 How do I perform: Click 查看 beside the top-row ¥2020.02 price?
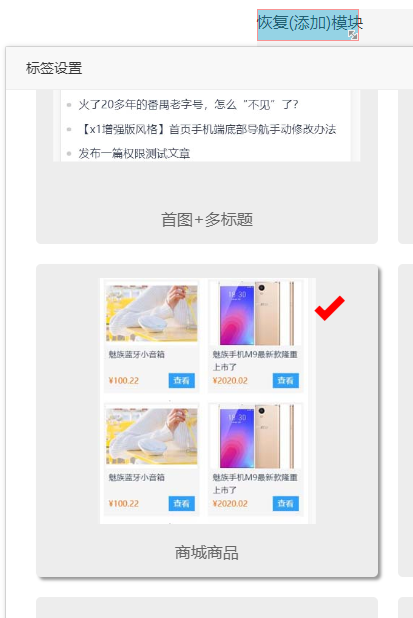click(286, 380)
